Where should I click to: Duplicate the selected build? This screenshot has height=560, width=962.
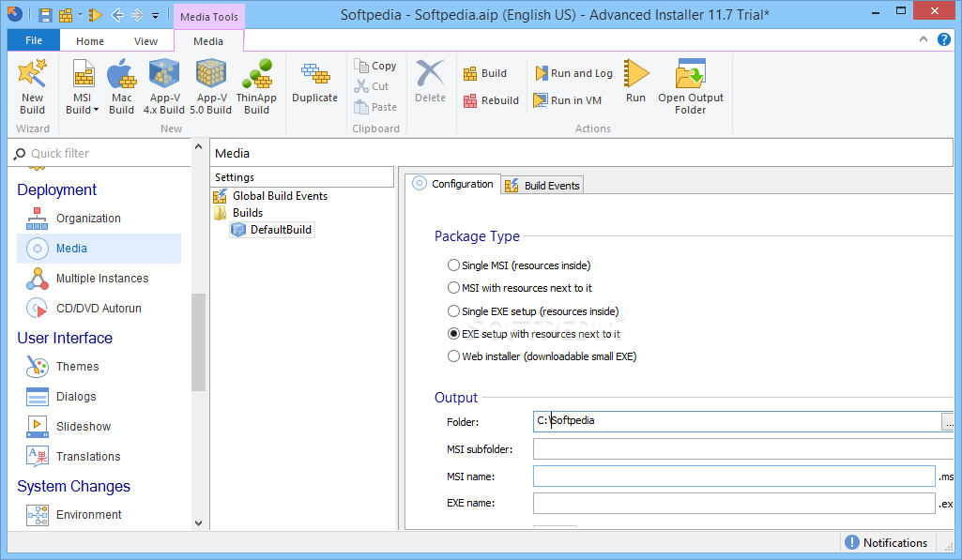pyautogui.click(x=314, y=82)
